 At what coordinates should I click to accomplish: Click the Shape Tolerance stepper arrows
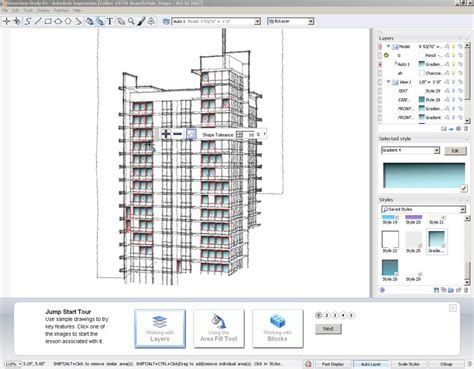[x=239, y=134]
